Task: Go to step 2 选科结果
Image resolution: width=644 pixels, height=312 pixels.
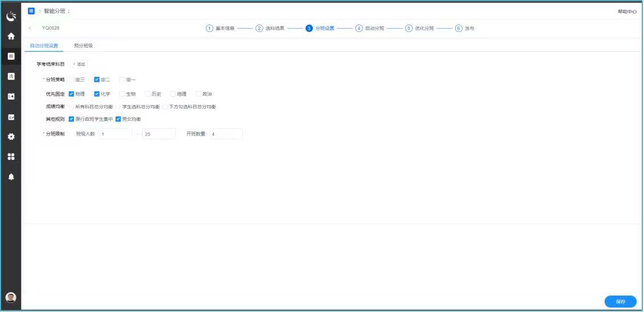Action: click(x=270, y=28)
